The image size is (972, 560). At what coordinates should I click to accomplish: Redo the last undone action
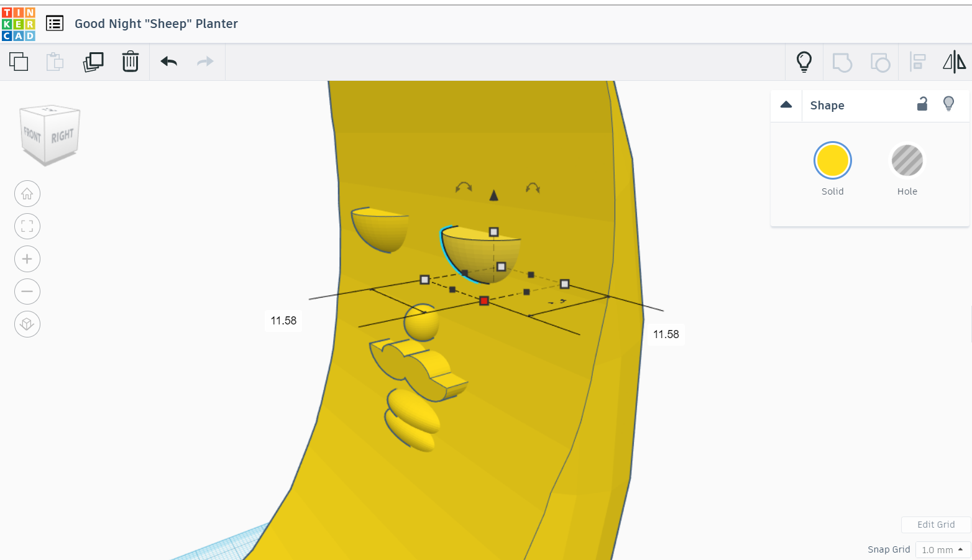click(205, 62)
